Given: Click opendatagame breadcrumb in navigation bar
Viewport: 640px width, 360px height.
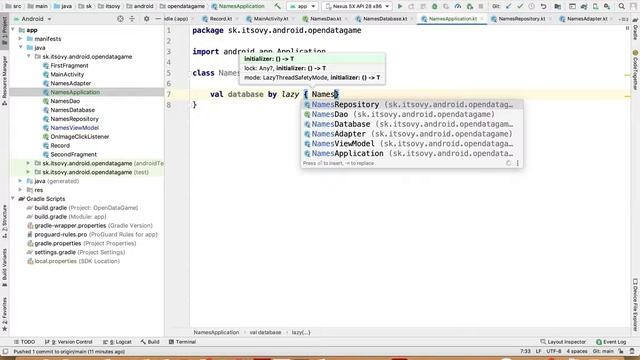Looking at the screenshot, I should pyautogui.click(x=182, y=6).
